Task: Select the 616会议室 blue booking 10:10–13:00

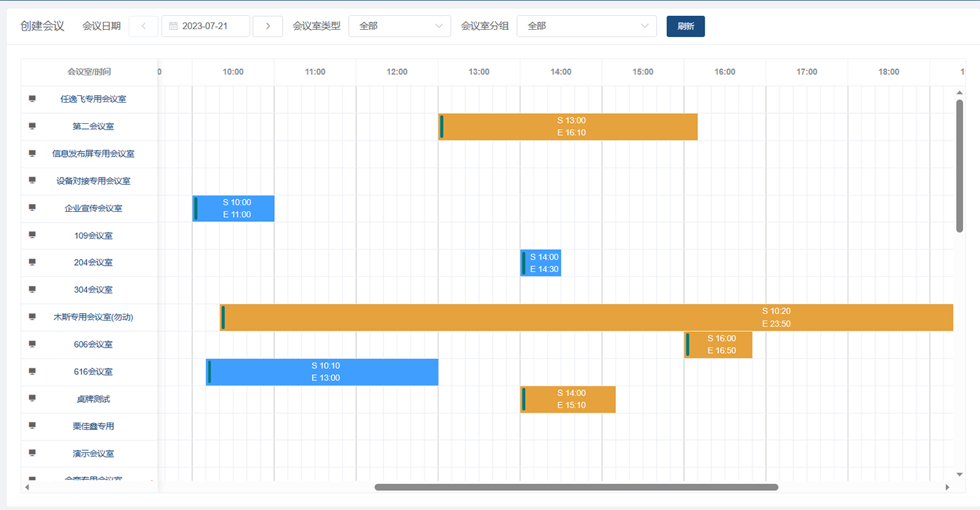Action: (x=322, y=372)
